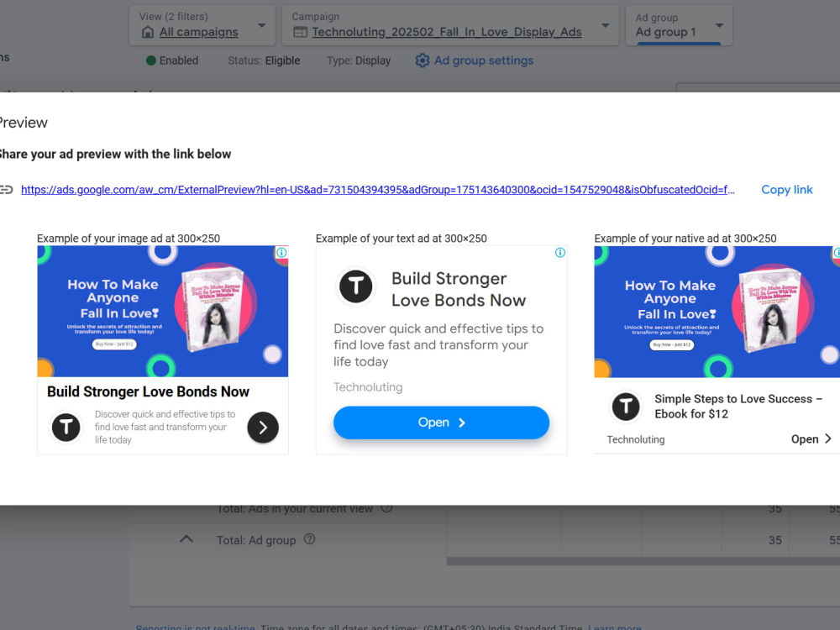Click the text ad headline 'Build Stronger Love Bonds Now'
Screen dimensions: 840x630
[459, 289]
